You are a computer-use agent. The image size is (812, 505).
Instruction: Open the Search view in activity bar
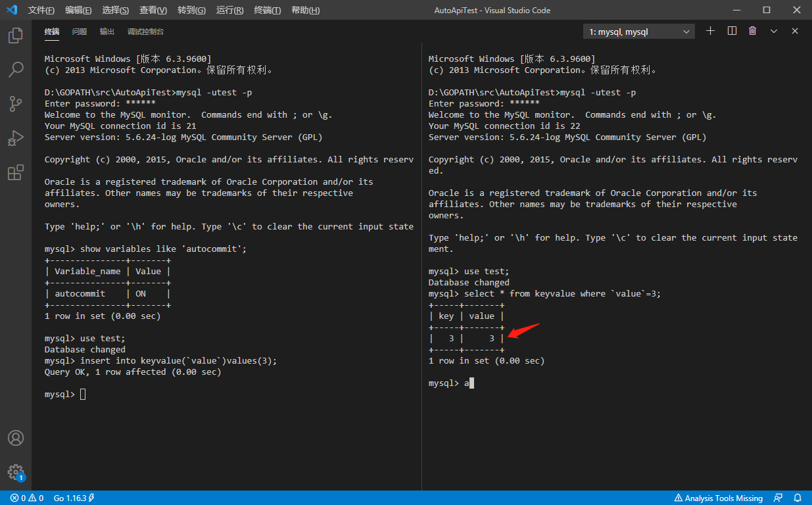pyautogui.click(x=16, y=69)
